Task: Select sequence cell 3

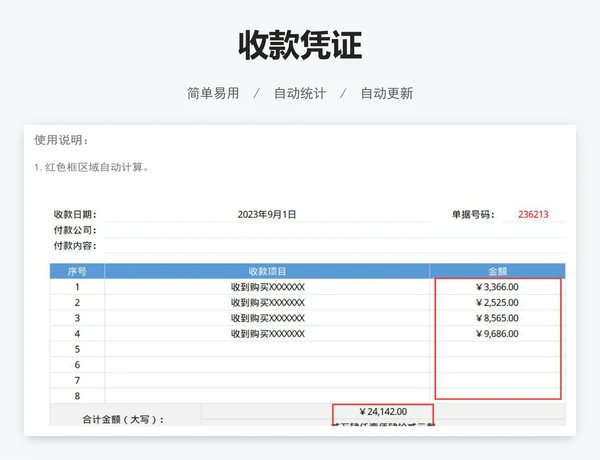Action: pyautogui.click(x=77, y=318)
